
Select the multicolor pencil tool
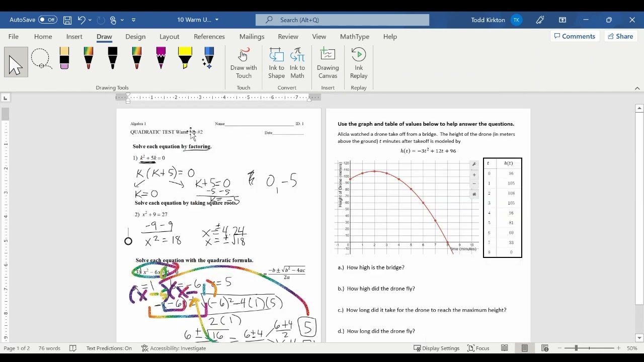pyautogui.click(x=137, y=58)
